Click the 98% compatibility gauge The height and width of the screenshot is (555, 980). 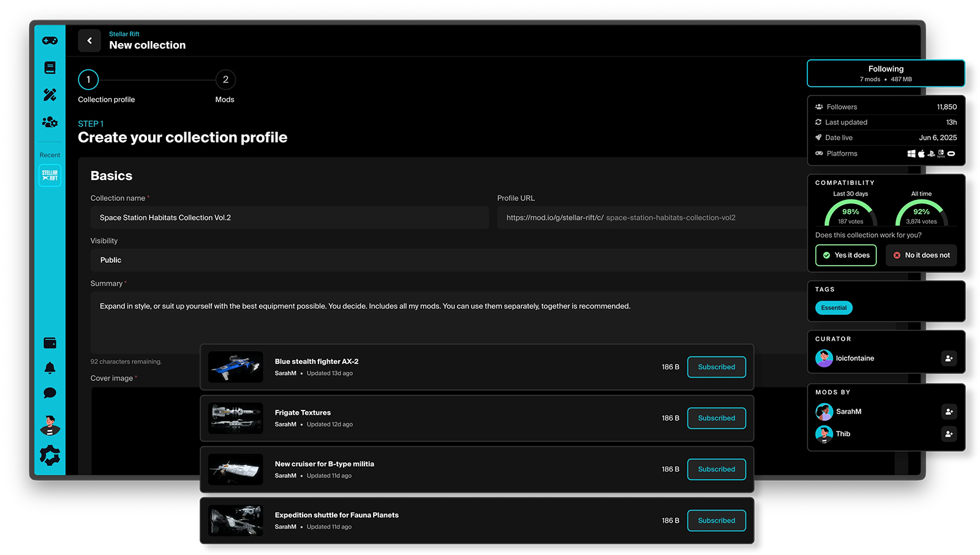pyautogui.click(x=850, y=212)
